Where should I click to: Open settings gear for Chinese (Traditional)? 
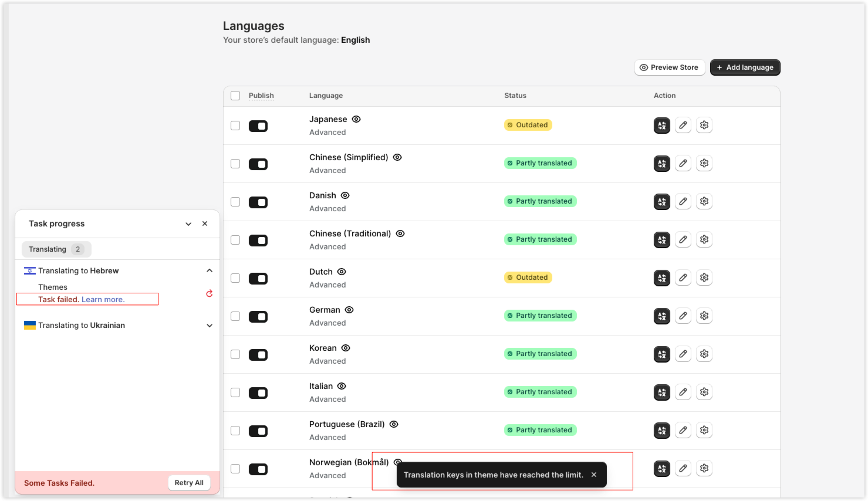click(704, 240)
